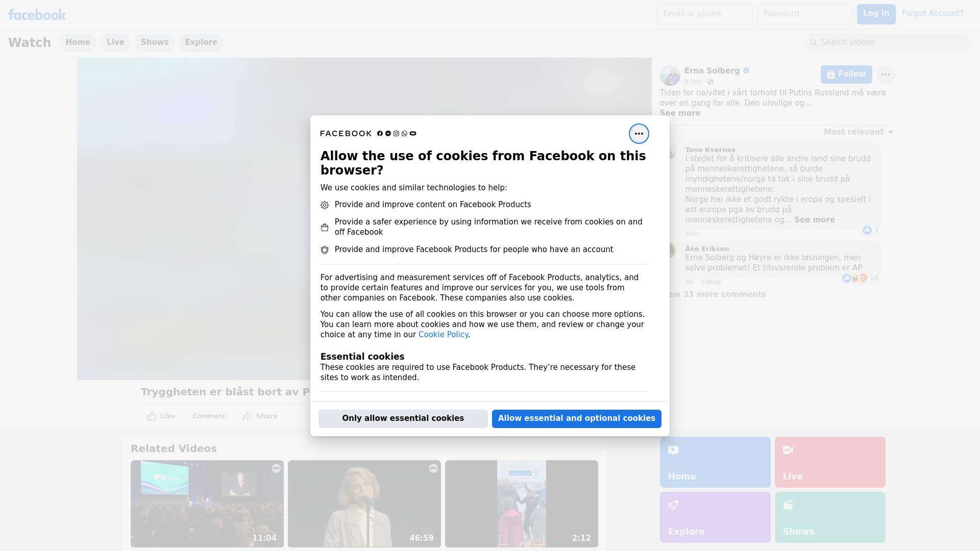This screenshot has width=980, height=551.
Task: Click the Like thumbs-up button under the video
Action: tap(161, 416)
